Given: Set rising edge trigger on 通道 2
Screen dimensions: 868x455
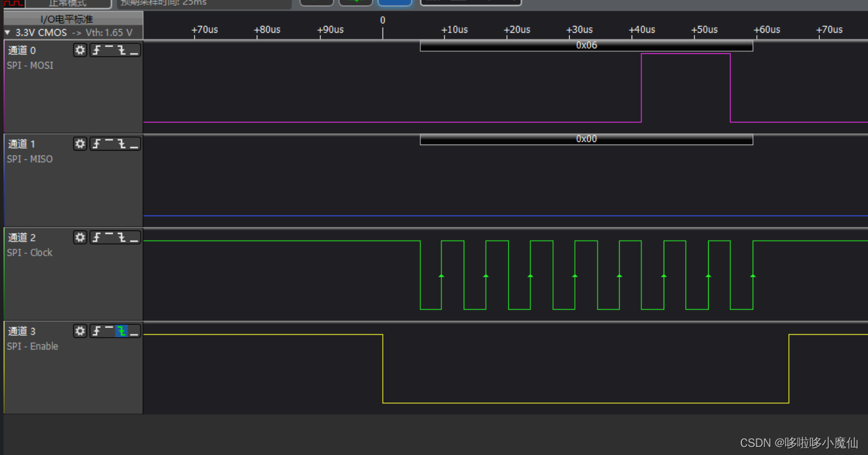Looking at the screenshot, I should 96,238.
